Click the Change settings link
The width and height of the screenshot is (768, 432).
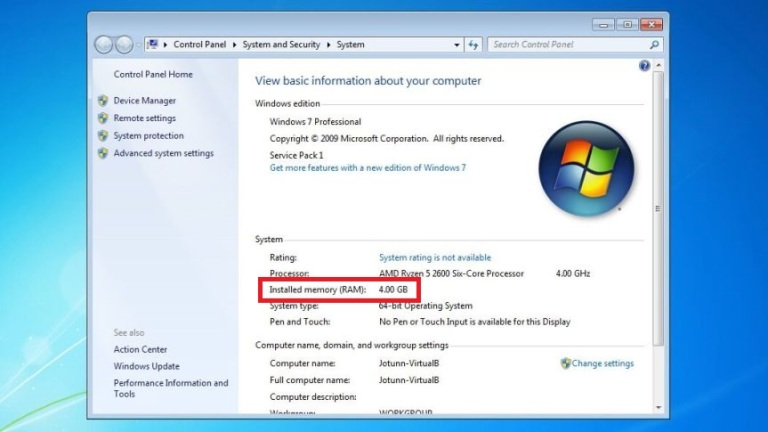pos(602,363)
